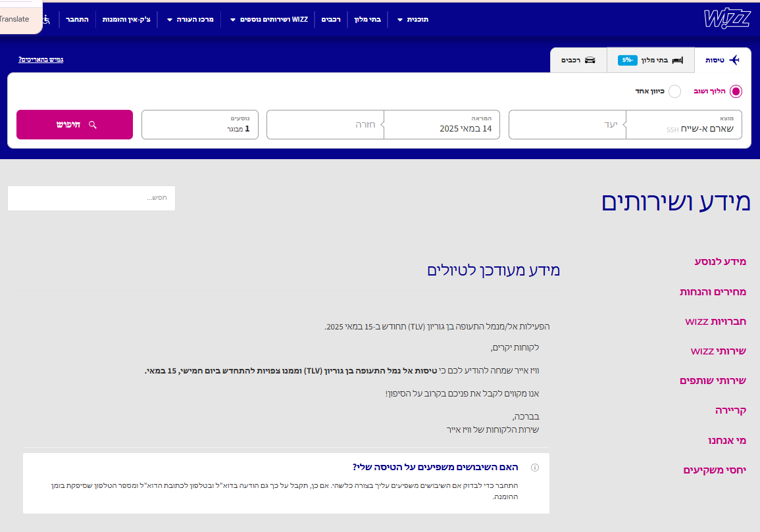Select הלוך ושוב round-trip radio button

pyautogui.click(x=736, y=91)
